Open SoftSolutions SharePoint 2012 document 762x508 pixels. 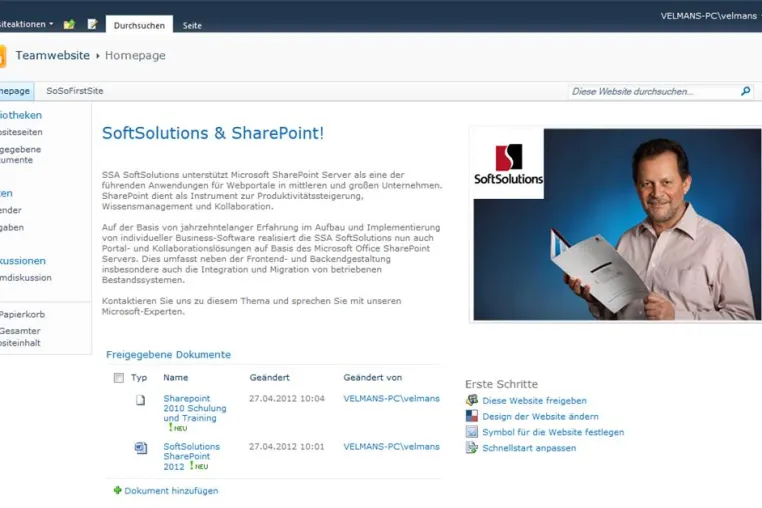191,456
